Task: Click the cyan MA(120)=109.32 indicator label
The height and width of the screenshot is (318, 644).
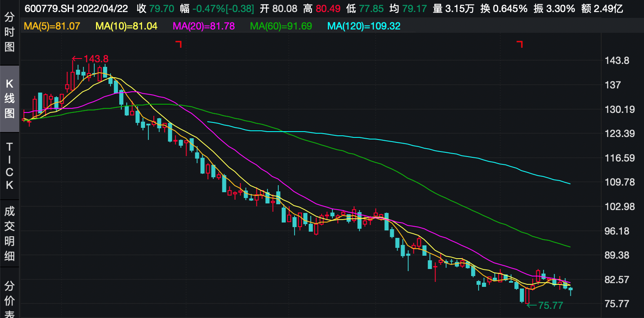Action: (364, 26)
